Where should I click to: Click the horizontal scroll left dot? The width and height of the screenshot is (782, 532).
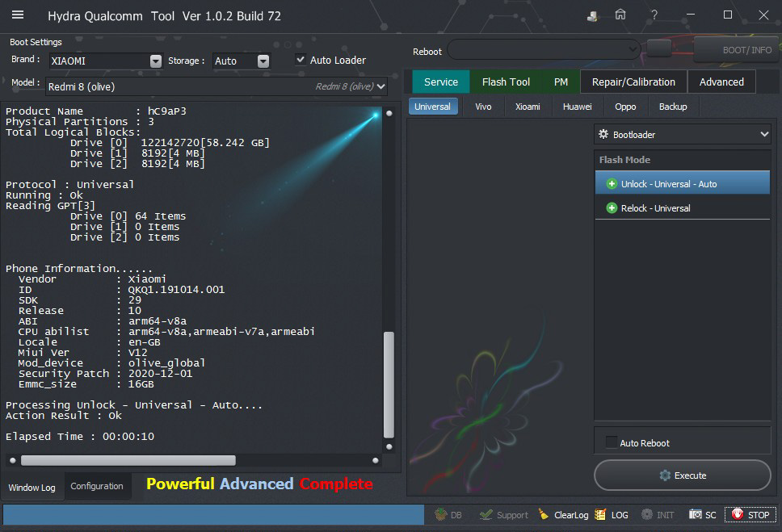pyautogui.click(x=13, y=460)
